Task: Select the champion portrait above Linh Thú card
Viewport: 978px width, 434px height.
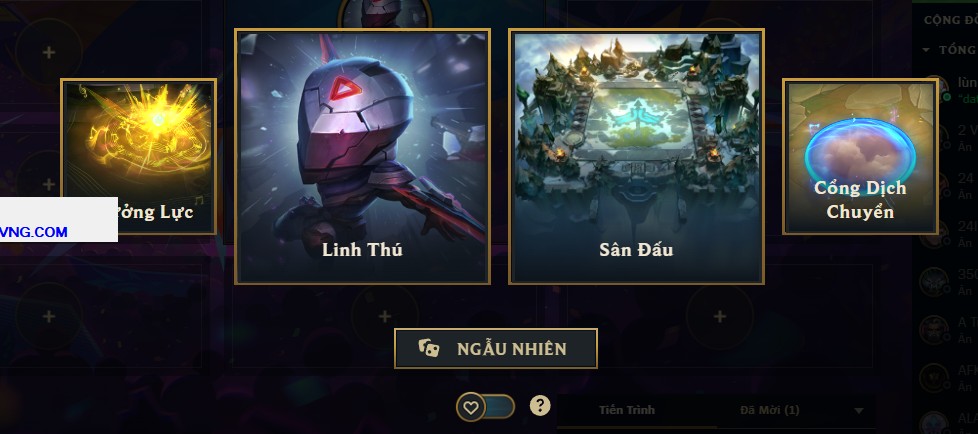Action: click(x=385, y=14)
